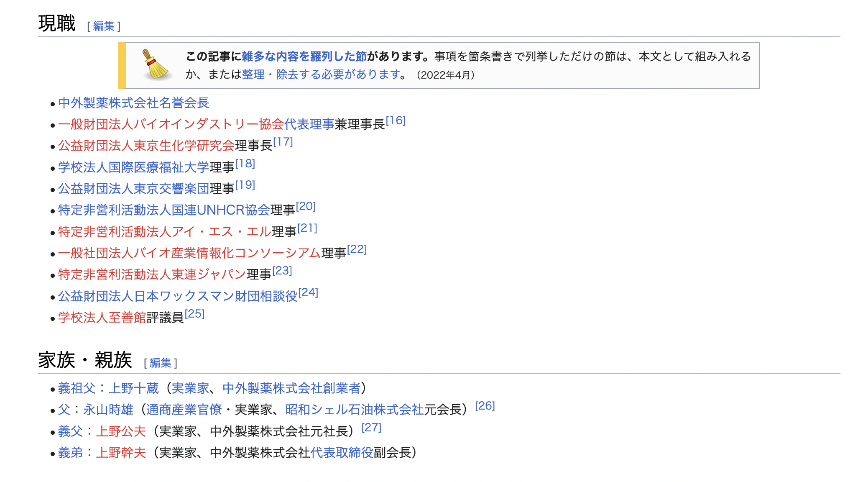
Task: Open 通商産業官僚 link
Action: 184,410
